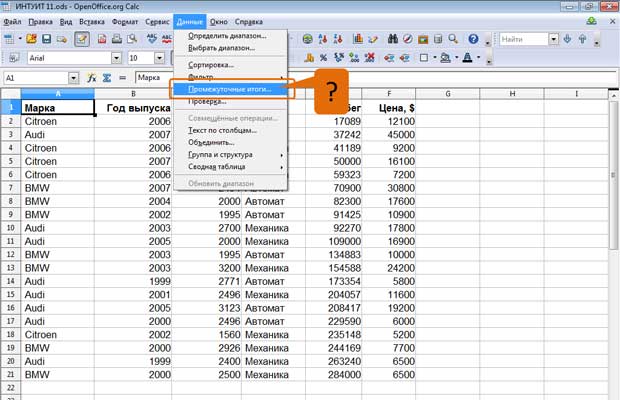Sort ascending toolbar icon
The image size is (620, 400).
click(323, 39)
